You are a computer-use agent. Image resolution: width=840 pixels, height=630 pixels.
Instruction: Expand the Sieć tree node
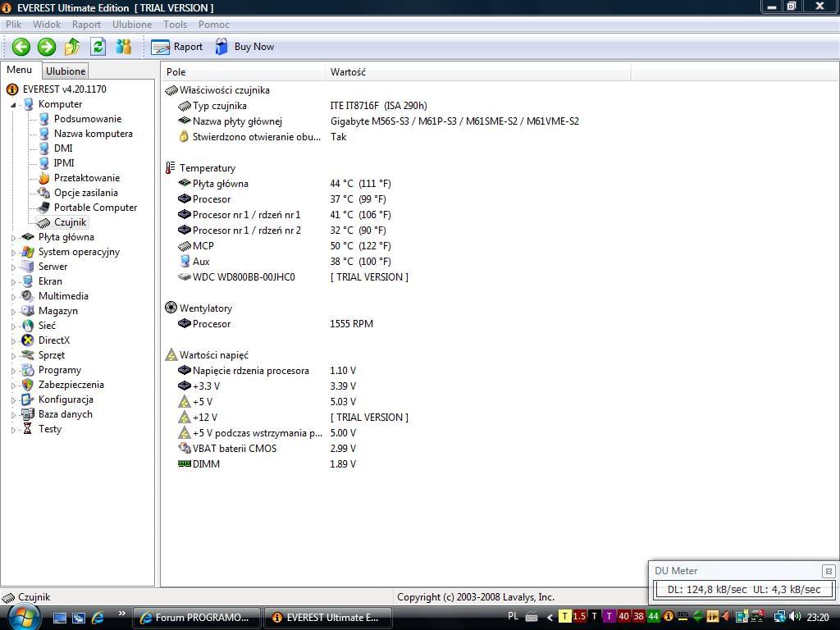pyautogui.click(x=13, y=326)
